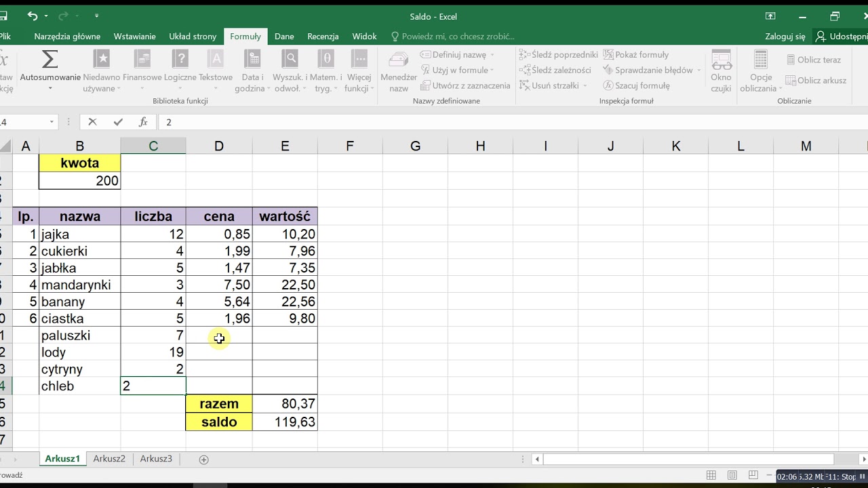
Task: Click Undo arrow in quick access toolbar
Action: pos(32,16)
